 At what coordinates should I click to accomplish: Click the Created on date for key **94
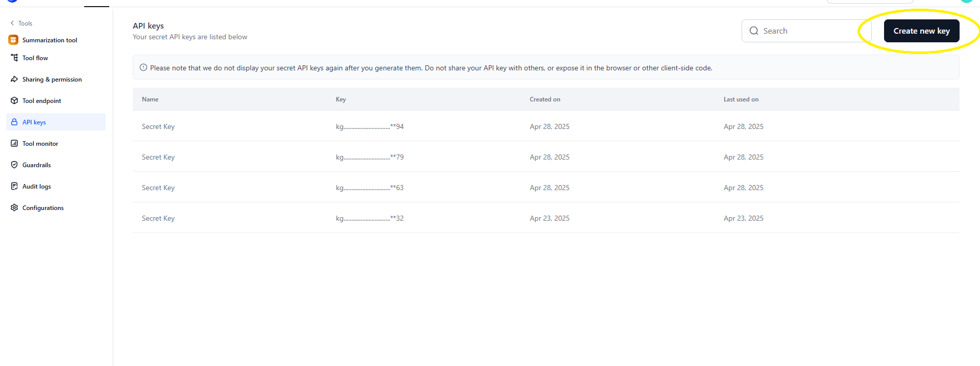coord(550,126)
